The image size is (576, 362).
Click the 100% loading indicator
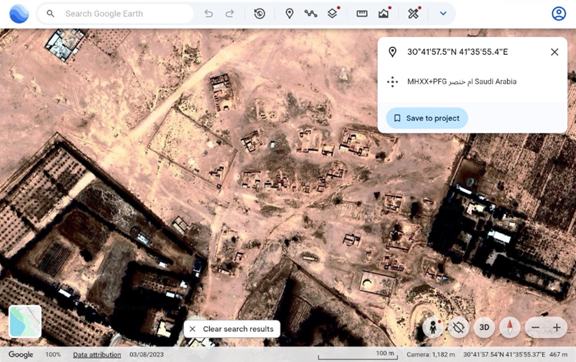coord(53,355)
